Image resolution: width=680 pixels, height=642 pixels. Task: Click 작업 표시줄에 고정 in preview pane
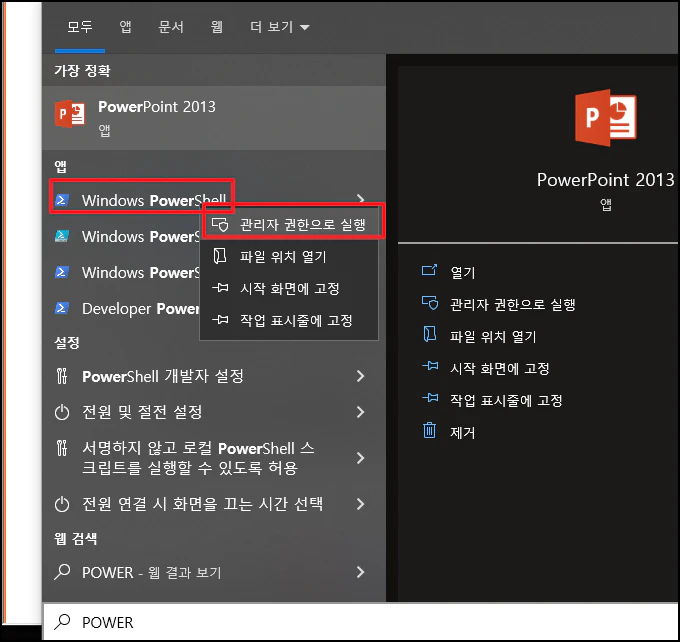pos(506,400)
